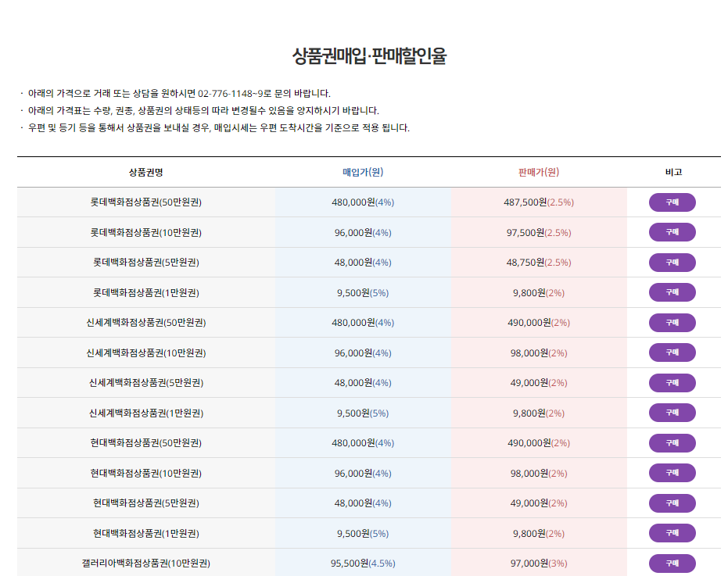Select the 갤러리아백화점상품권(10만원권) name cell
Viewport: 728px width, 576px height.
145,563
